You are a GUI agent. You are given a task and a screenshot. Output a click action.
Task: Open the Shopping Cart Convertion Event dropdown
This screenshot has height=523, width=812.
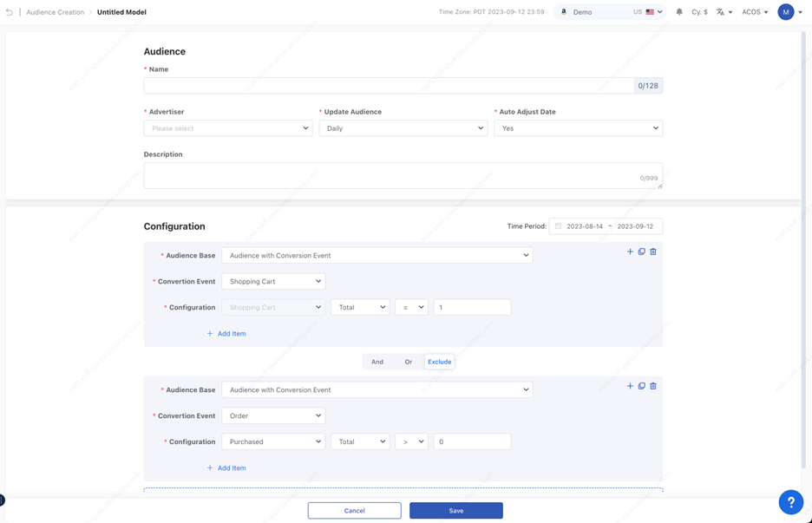[273, 281]
